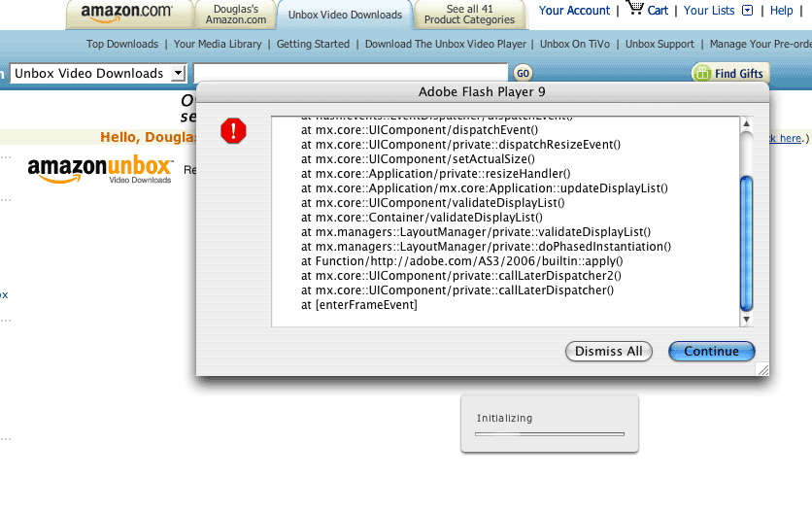Expand the Your Lists dropdown arrow
Screen dimensions: 812x511
(x=747, y=11)
